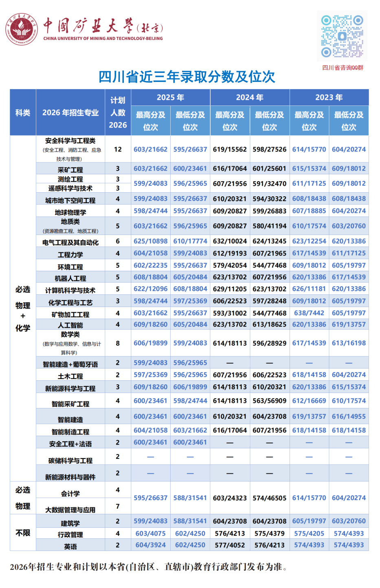The height and width of the screenshot is (588, 380).
Task: Click the footnote starting '2026年招生专业和计划'
Action: pos(149,567)
